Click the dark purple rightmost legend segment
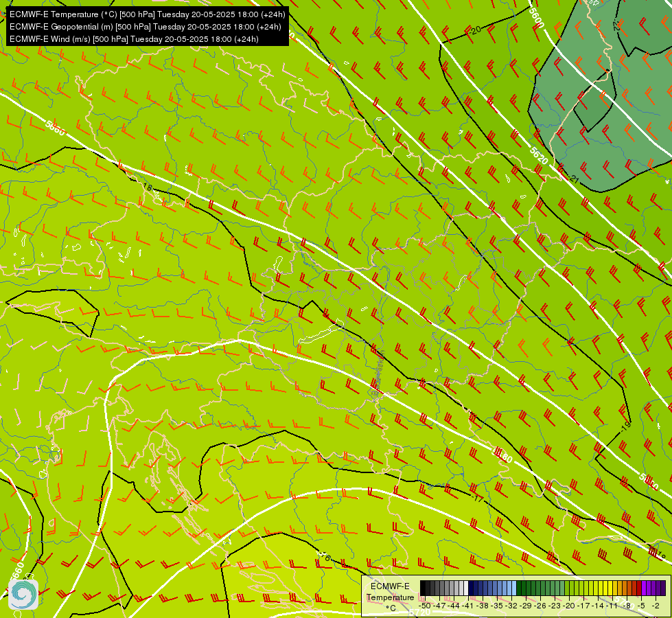This screenshot has width=672, height=618. tap(663, 588)
